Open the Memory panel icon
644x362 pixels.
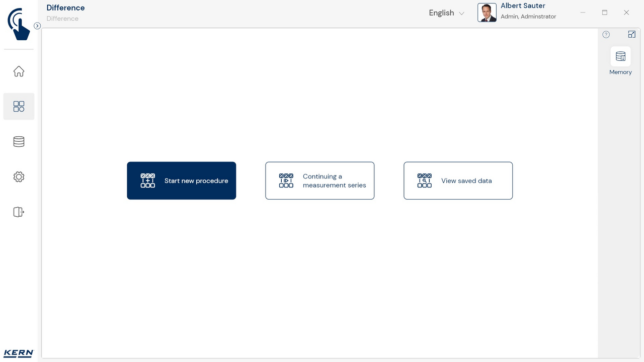click(x=620, y=57)
